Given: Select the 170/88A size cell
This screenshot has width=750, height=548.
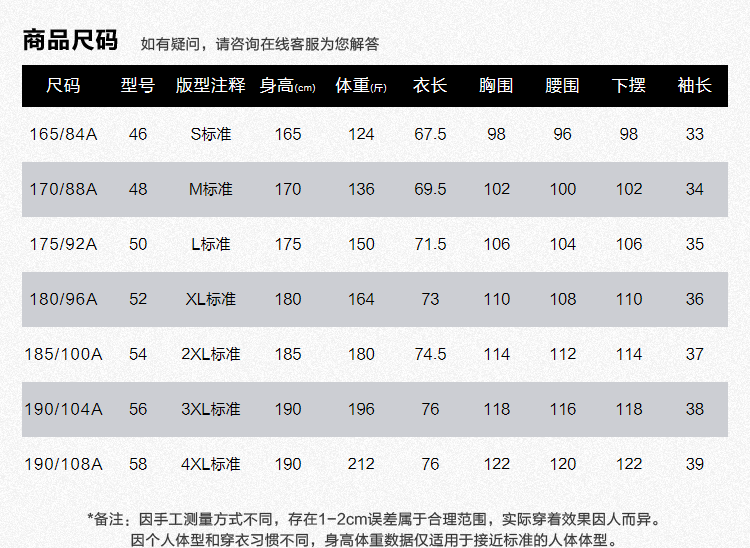Looking at the screenshot, I should coord(63,189).
